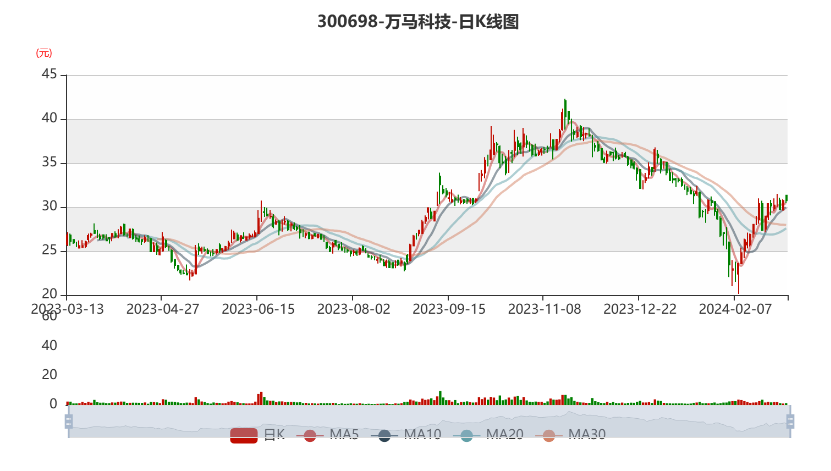Click the 35 price axis label

click(x=49, y=162)
